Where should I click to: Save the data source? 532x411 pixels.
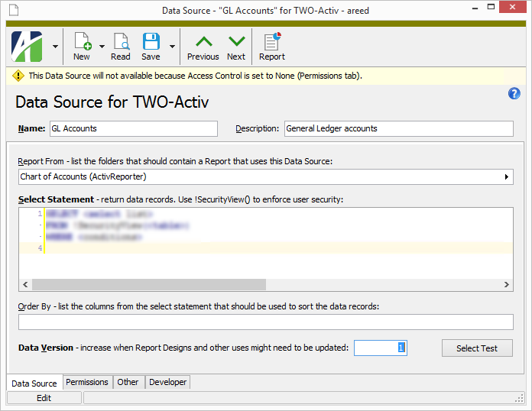click(151, 47)
